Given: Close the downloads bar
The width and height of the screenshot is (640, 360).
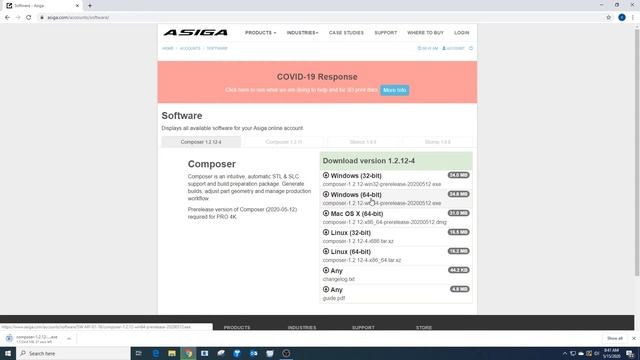Looking at the screenshot, I should click(633, 338).
